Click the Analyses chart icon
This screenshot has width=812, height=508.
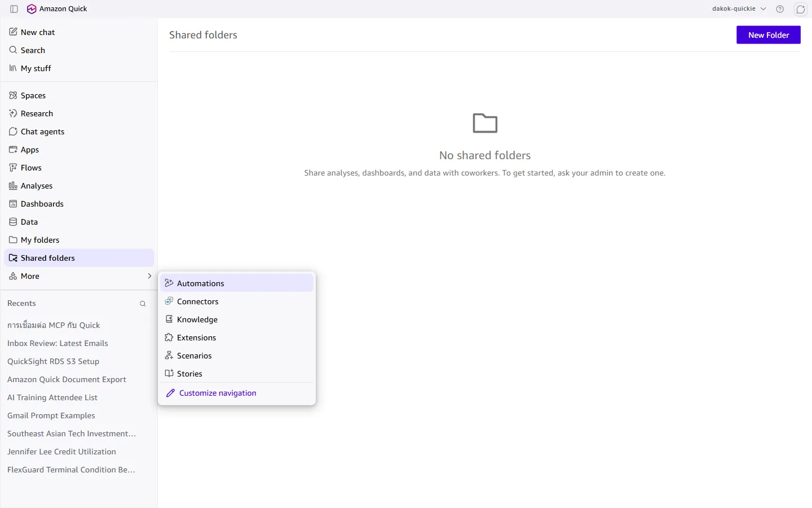pos(13,186)
